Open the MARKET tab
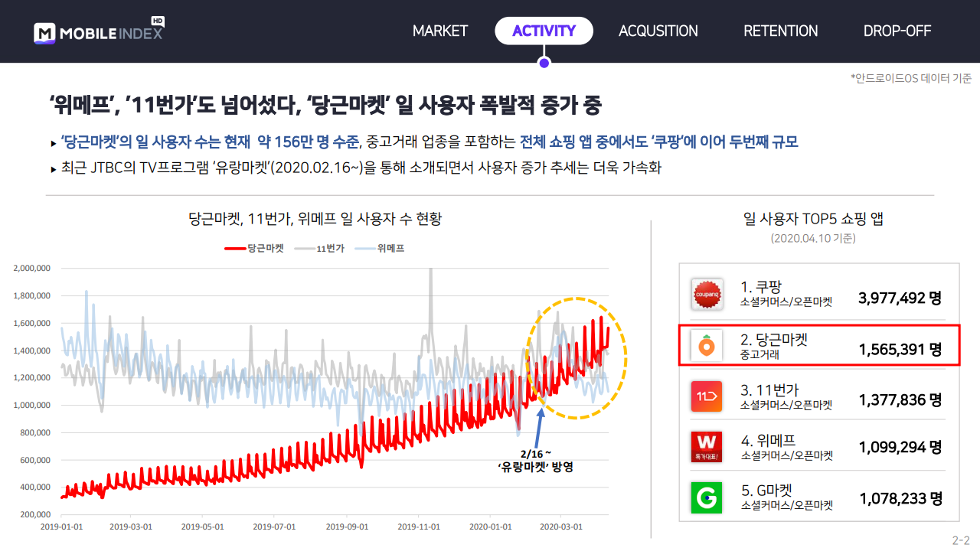Image resolution: width=980 pixels, height=551 pixels. 440,31
